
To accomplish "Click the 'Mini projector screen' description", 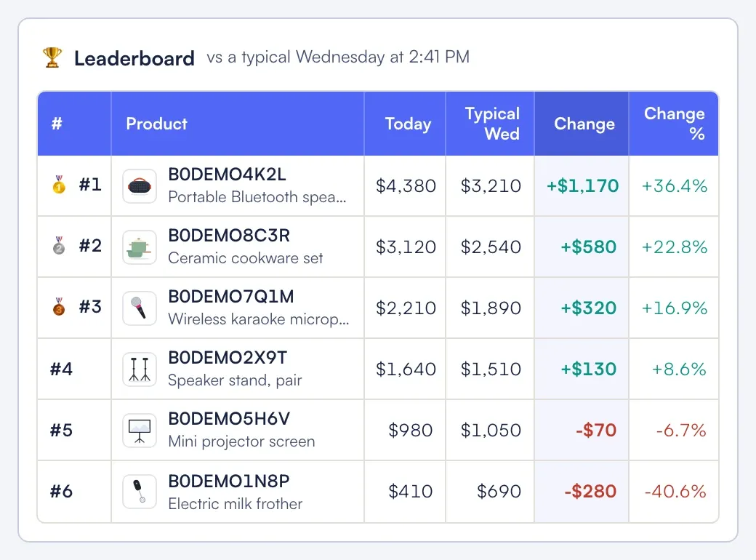I will [x=241, y=441].
